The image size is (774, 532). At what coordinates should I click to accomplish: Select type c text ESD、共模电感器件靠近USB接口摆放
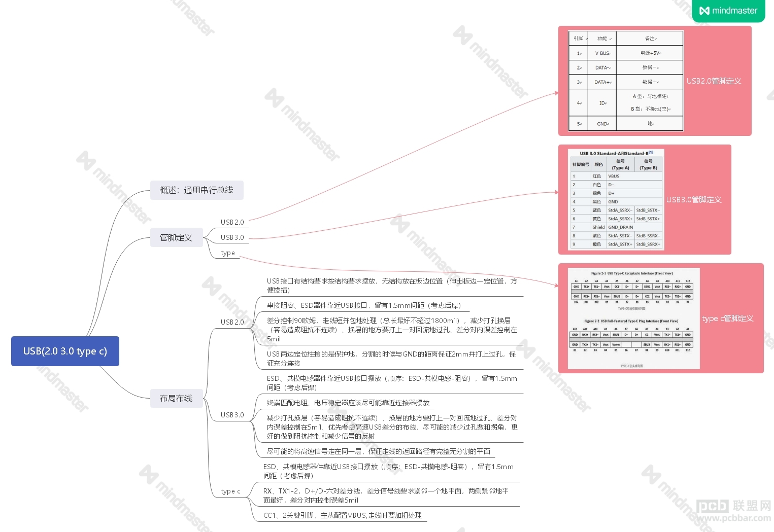(388, 471)
